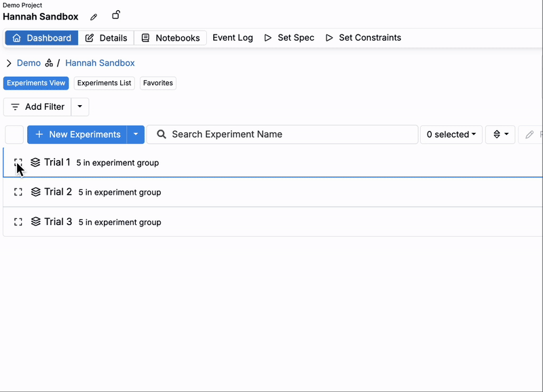Click the pencil icon beside Hannah Sandbox title
543x392 pixels.
point(94,17)
